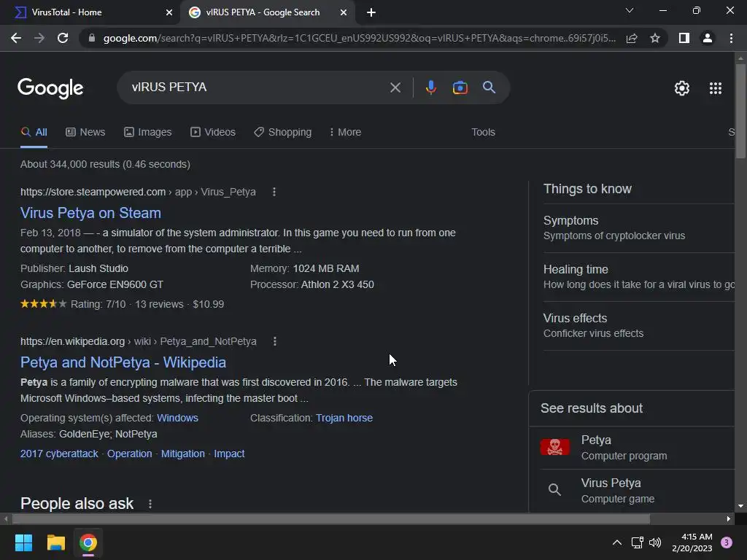Open Impact section link

coord(228,454)
